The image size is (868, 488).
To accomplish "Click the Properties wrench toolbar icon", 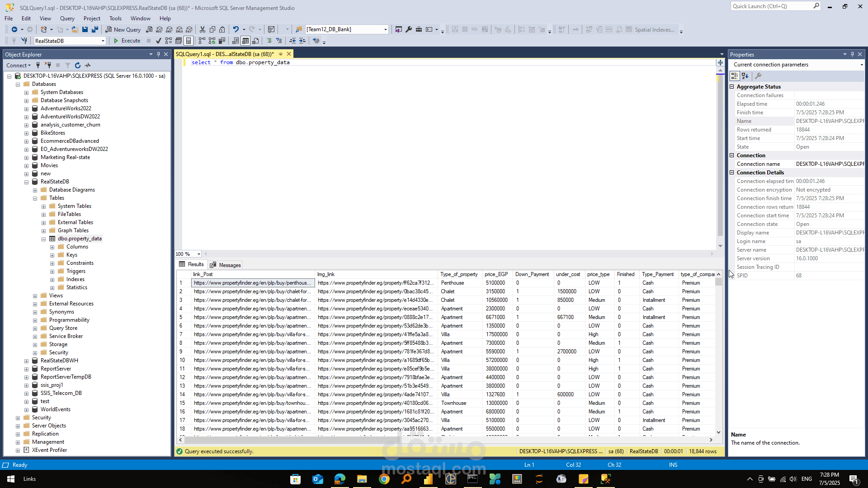I will pos(409,29).
